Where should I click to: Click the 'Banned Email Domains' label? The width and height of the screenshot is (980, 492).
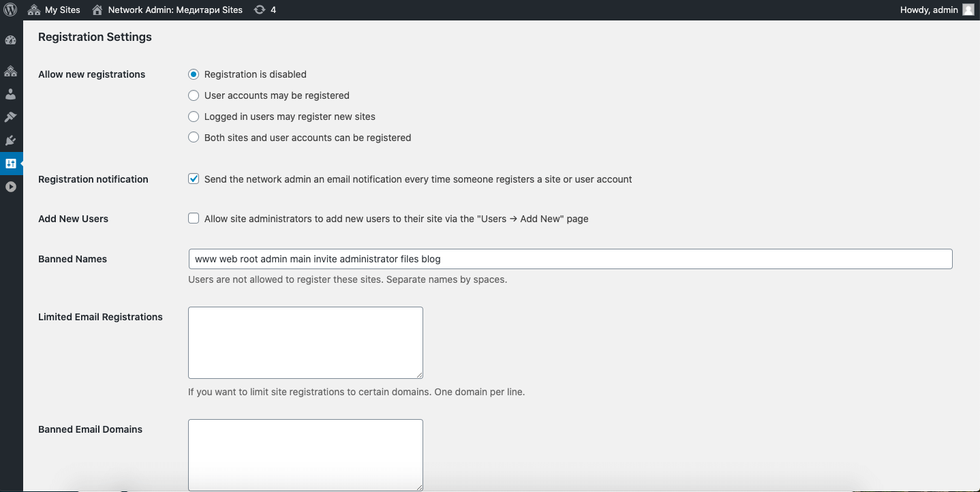click(x=90, y=429)
